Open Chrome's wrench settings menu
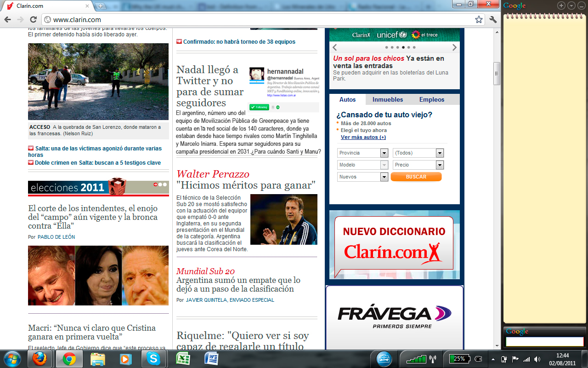Viewport: 588px width, 368px height. pos(493,19)
